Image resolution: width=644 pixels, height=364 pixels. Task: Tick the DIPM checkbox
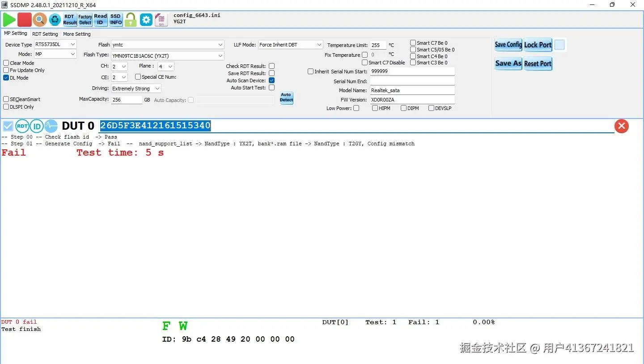[x=403, y=108]
